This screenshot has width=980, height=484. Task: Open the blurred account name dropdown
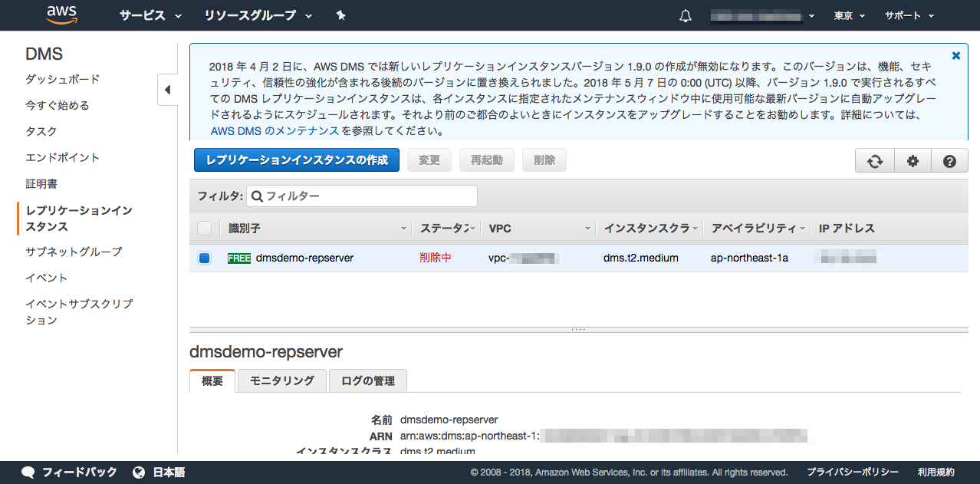tap(762, 15)
